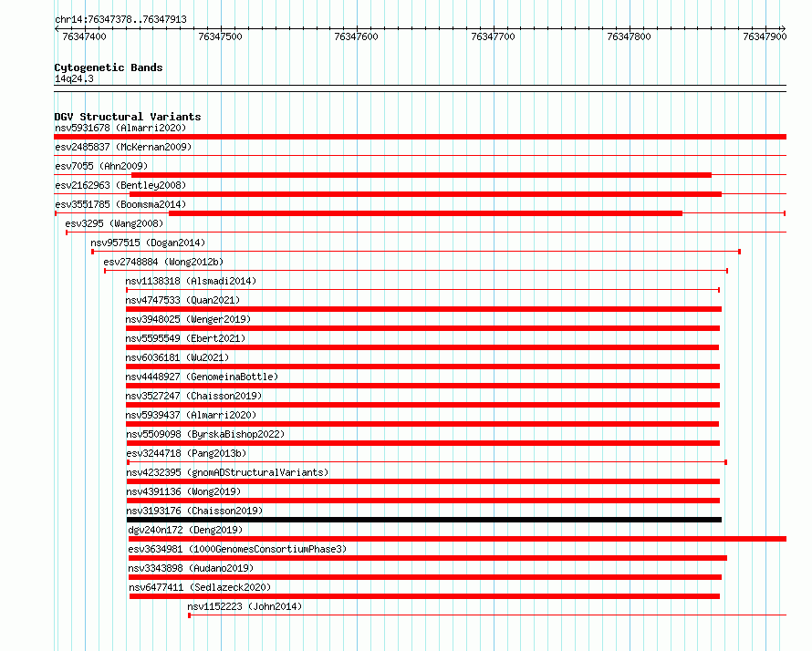Open the nsv5509098 (ByrskaBishop2022) label
Image resolution: width=812 pixels, height=651 pixels.
pyautogui.click(x=205, y=434)
